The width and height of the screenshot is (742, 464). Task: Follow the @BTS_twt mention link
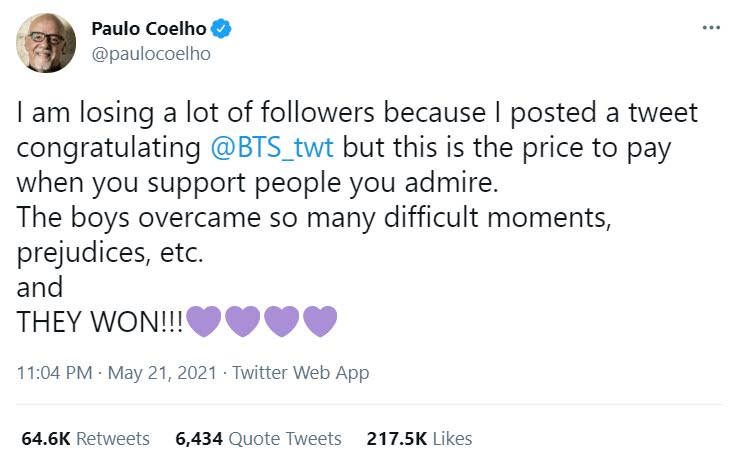point(274,148)
